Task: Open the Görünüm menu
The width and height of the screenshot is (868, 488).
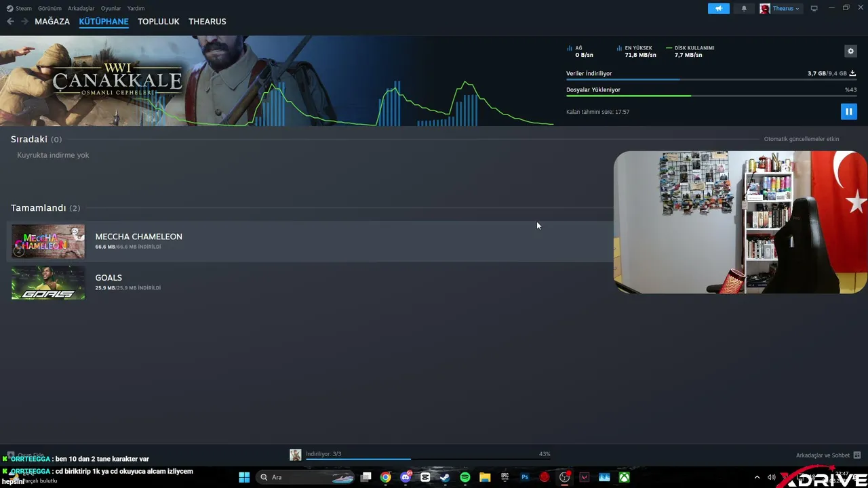Action: click(x=50, y=8)
